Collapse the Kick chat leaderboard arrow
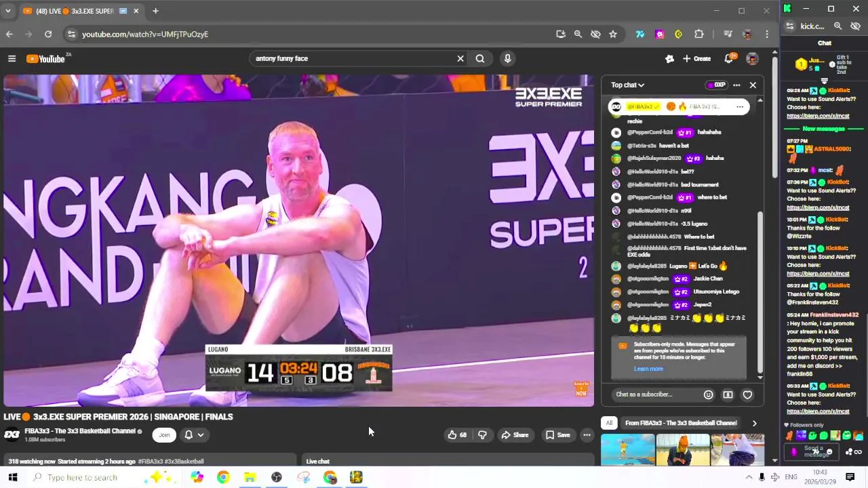Viewport: 868px width, 488px height. [x=825, y=81]
